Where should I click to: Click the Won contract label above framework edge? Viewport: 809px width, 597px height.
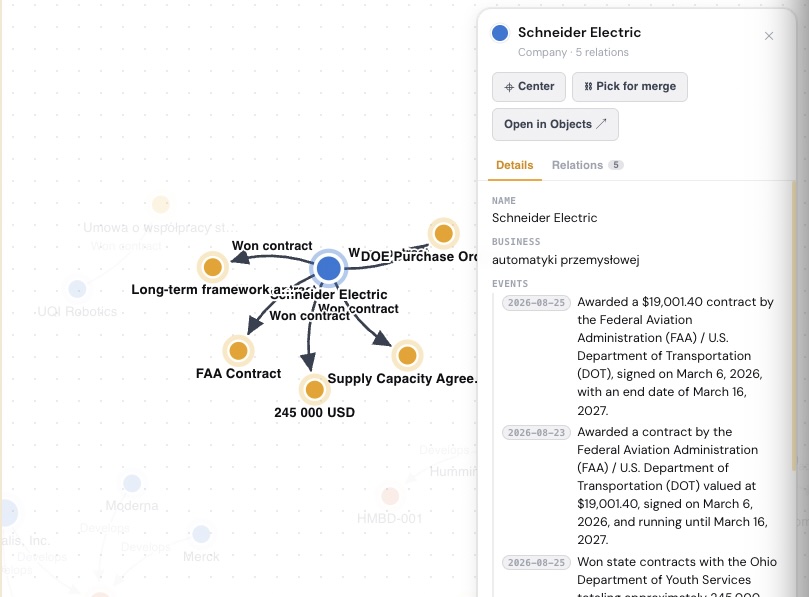[272, 246]
